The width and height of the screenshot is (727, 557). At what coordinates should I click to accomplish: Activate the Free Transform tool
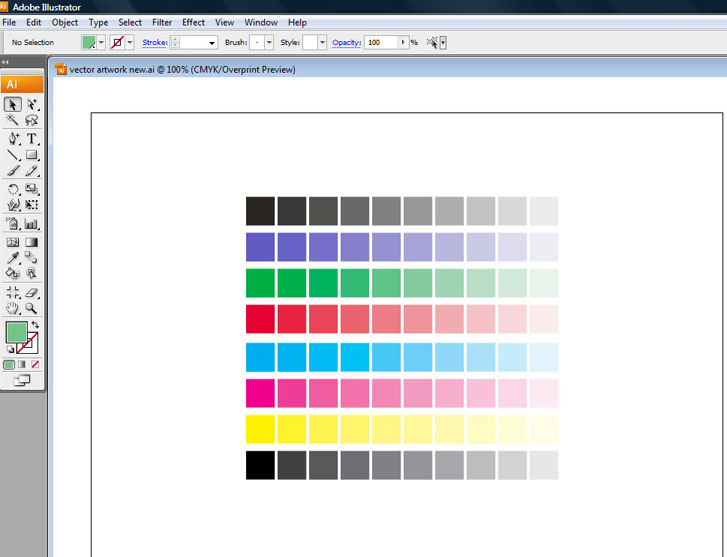click(32, 205)
